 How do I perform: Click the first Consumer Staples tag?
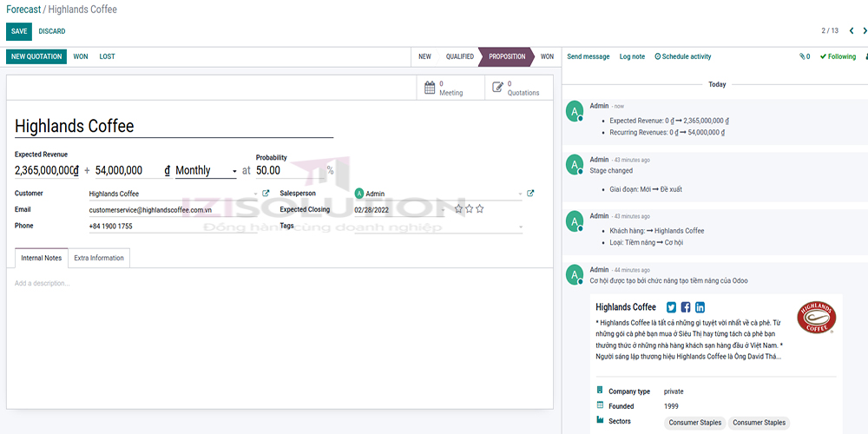point(694,423)
